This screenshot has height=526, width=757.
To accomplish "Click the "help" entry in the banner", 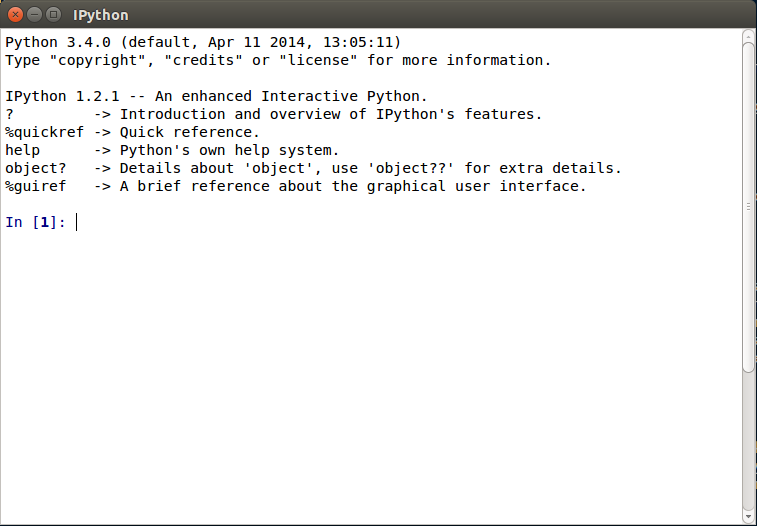I will pyautogui.click(x=23, y=151).
